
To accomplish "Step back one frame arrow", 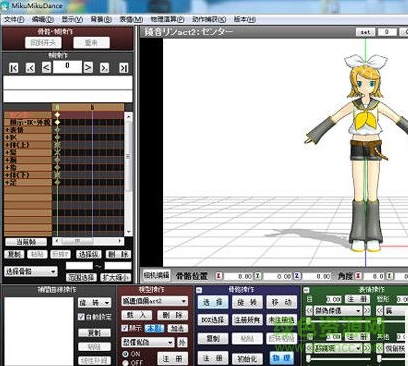I will click(x=46, y=68).
